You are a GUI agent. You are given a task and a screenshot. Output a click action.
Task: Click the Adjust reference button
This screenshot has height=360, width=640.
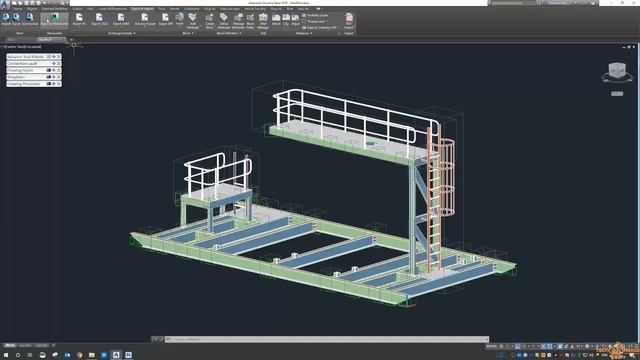tap(296, 19)
